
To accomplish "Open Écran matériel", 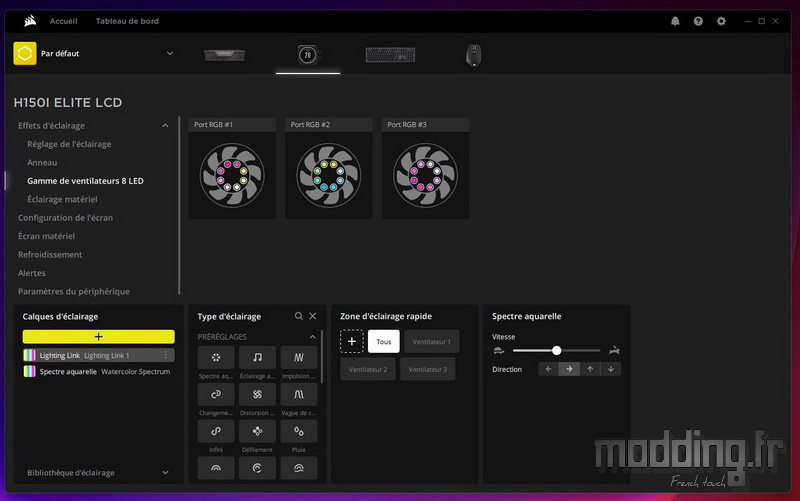I will pos(46,236).
